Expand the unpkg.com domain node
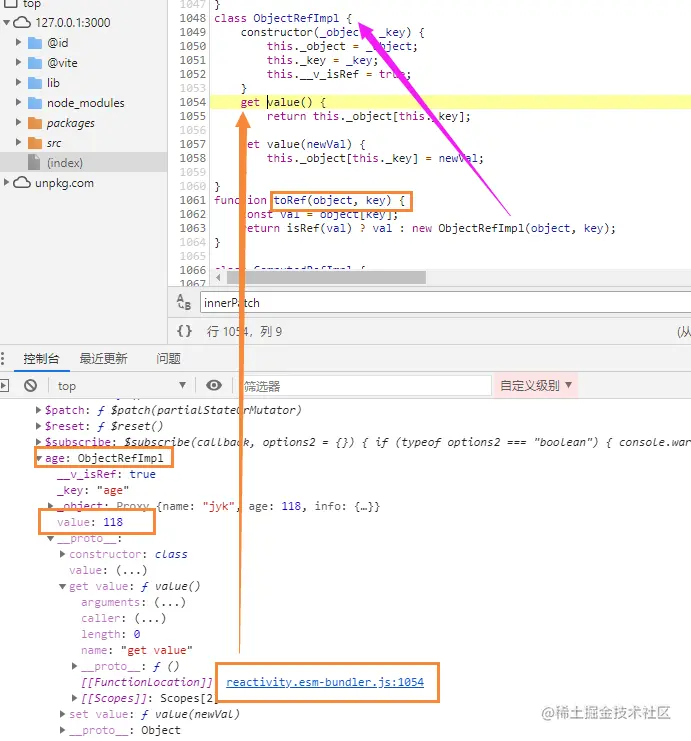 click(6, 182)
